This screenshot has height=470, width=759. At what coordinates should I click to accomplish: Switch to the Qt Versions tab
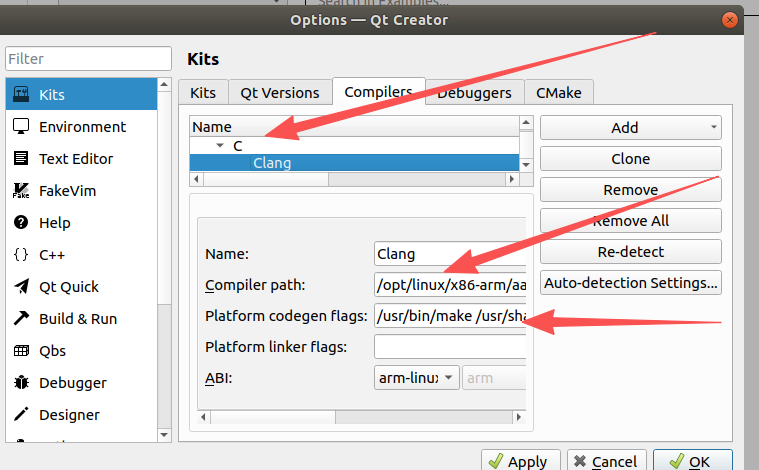click(x=280, y=92)
